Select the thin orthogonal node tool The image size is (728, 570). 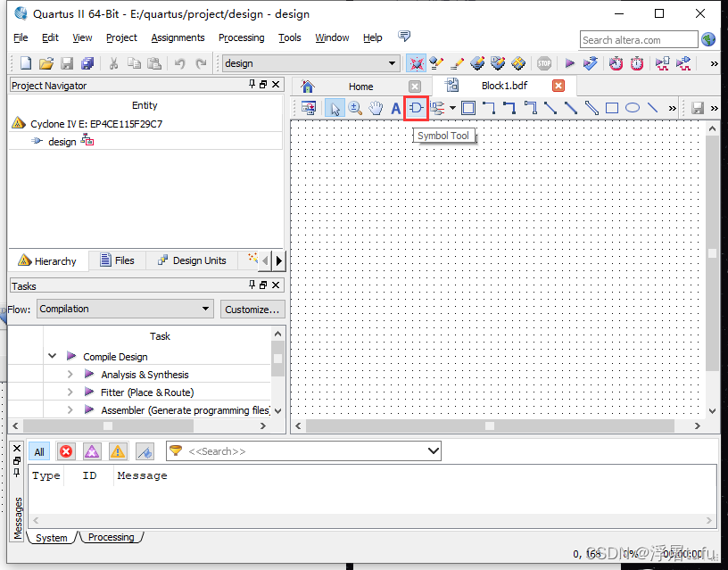[489, 109]
